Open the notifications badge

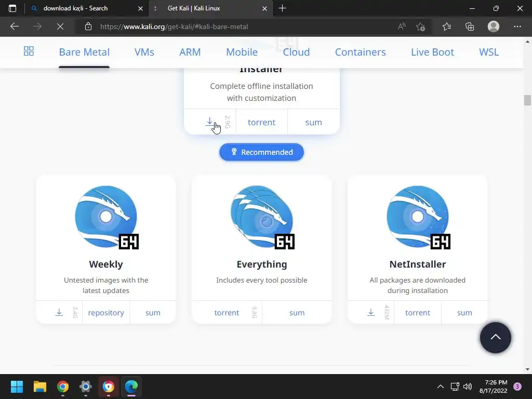coord(517,387)
